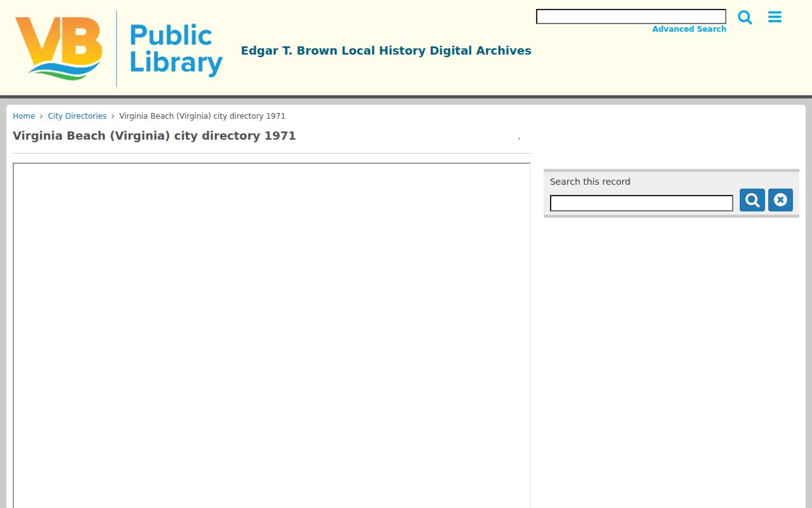Focus the Search this record input field

point(641,203)
